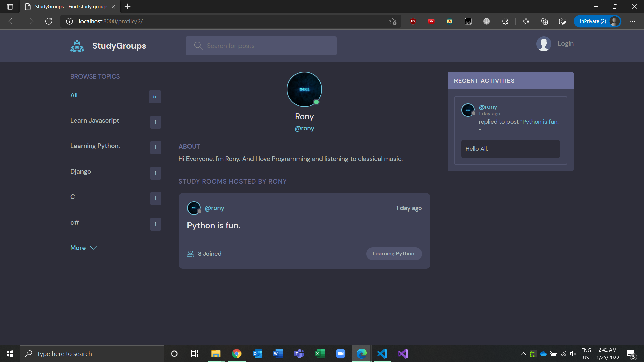Image resolution: width=644 pixels, height=362 pixels.
Task: Select the StudyGroups browser tab
Action: coord(70,7)
